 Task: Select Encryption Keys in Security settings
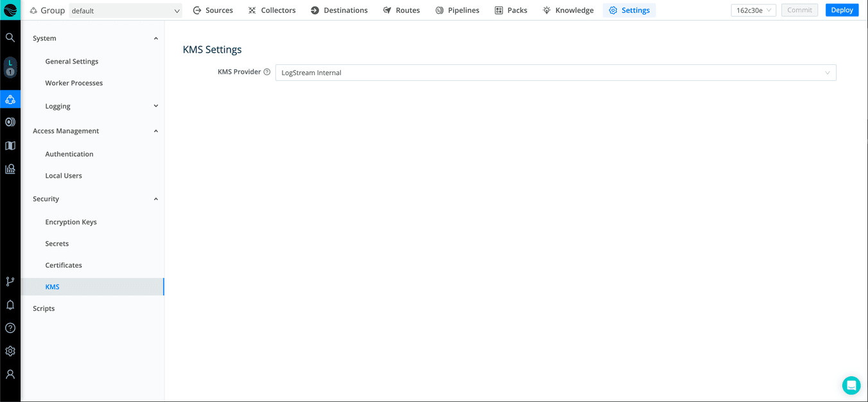coord(71,222)
